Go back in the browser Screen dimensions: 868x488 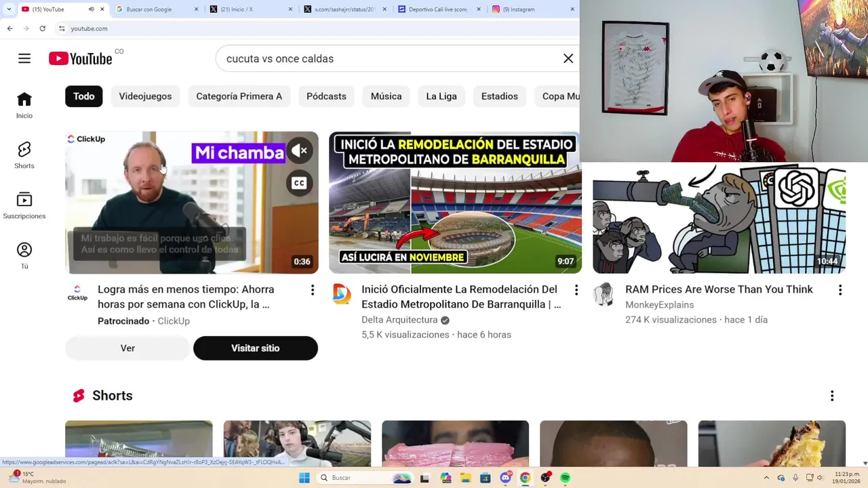coord(9,28)
